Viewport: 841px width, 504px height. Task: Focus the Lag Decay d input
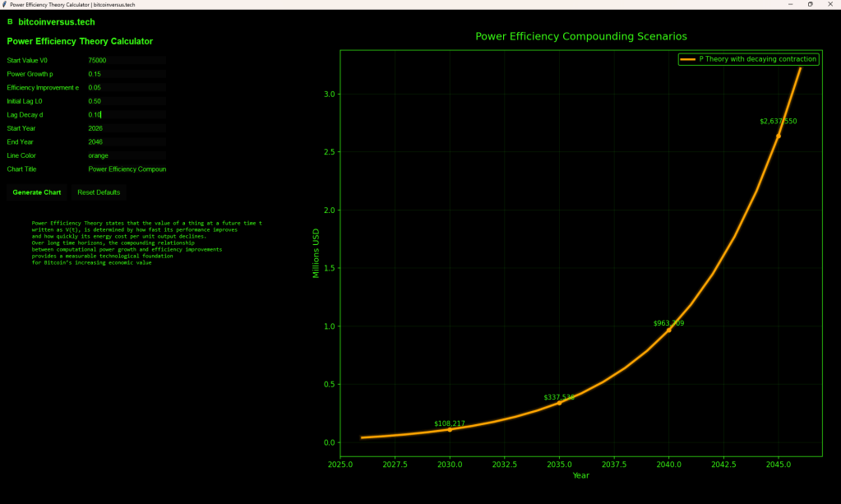click(127, 114)
